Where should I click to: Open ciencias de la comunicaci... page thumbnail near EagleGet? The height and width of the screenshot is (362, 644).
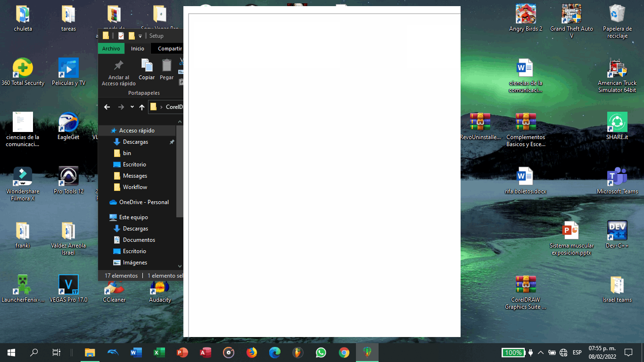click(x=23, y=130)
